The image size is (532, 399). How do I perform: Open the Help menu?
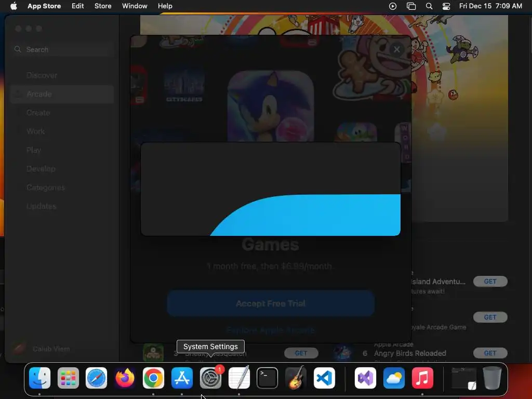pos(165,6)
